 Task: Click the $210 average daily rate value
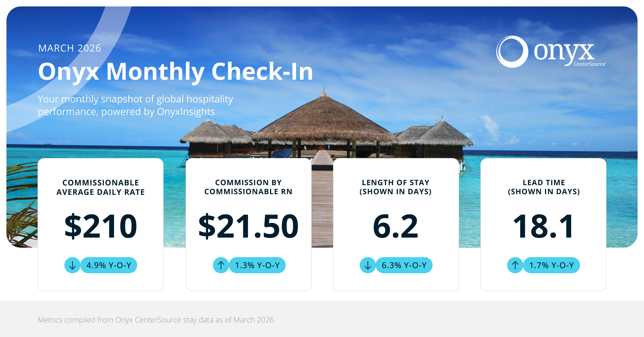[100, 226]
